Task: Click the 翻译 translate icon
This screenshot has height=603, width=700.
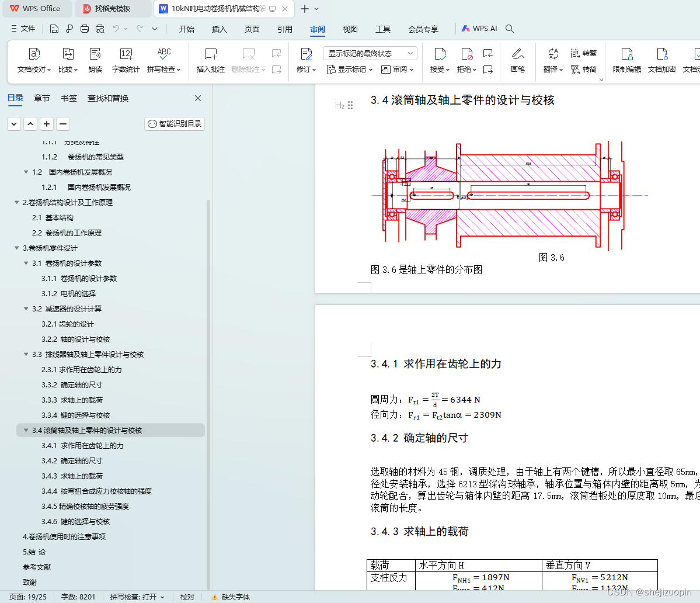Action: pyautogui.click(x=553, y=54)
